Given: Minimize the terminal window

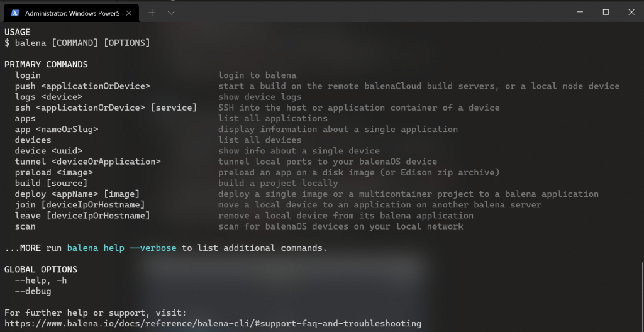Looking at the screenshot, I should [x=580, y=13].
